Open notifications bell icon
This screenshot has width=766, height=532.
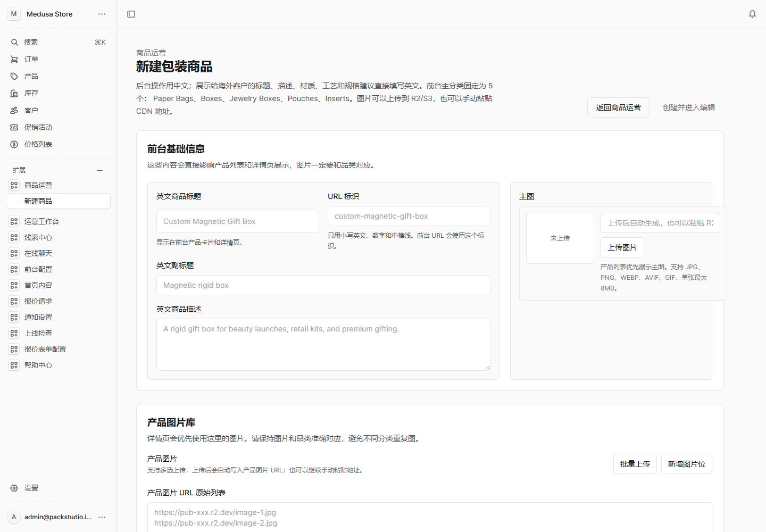click(x=752, y=14)
